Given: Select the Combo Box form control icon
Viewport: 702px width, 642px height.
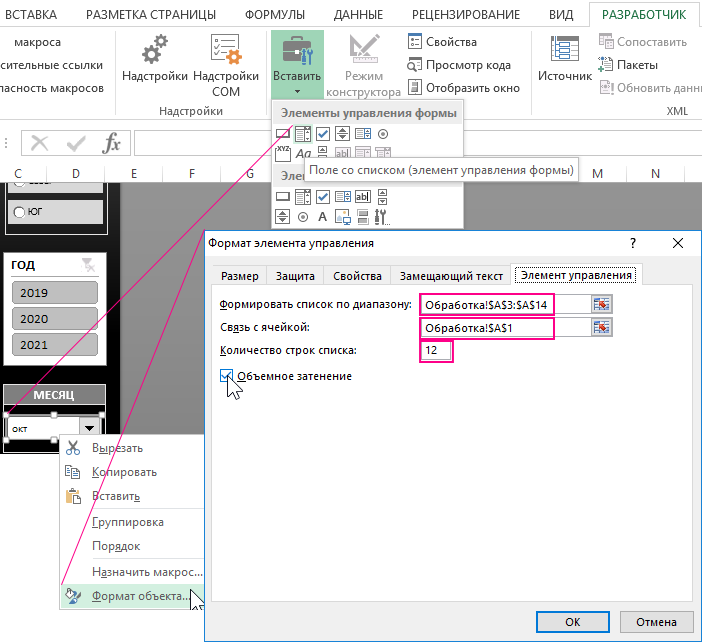Looking at the screenshot, I should (x=303, y=134).
